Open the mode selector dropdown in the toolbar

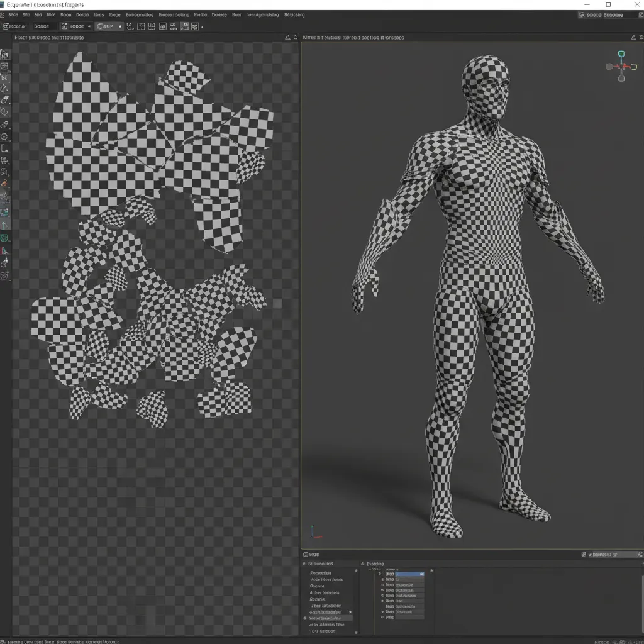pyautogui.click(x=75, y=26)
